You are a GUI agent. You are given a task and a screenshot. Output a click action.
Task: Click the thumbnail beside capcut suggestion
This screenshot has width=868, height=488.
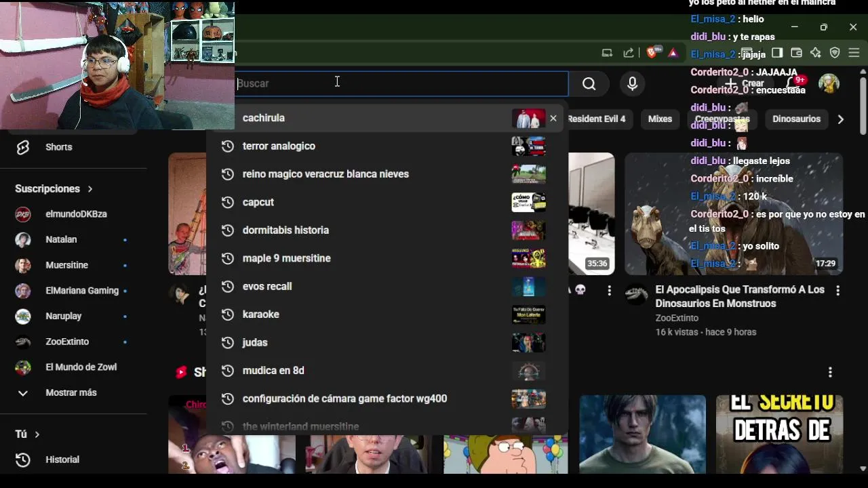tap(528, 202)
